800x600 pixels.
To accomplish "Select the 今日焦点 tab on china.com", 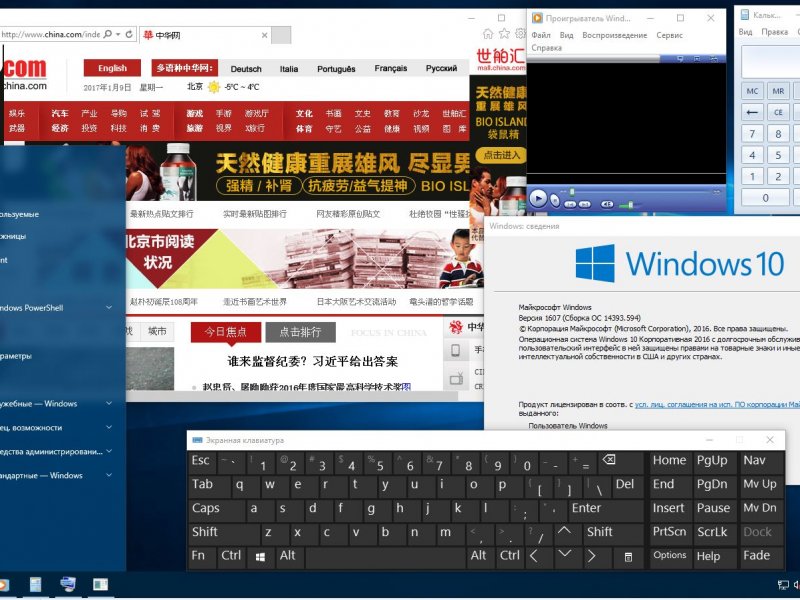I will [226, 332].
